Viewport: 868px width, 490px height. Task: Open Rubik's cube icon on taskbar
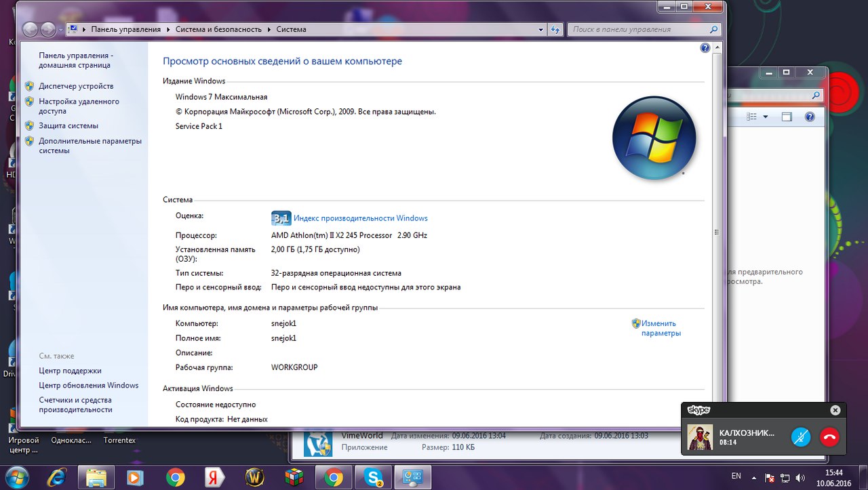click(294, 478)
